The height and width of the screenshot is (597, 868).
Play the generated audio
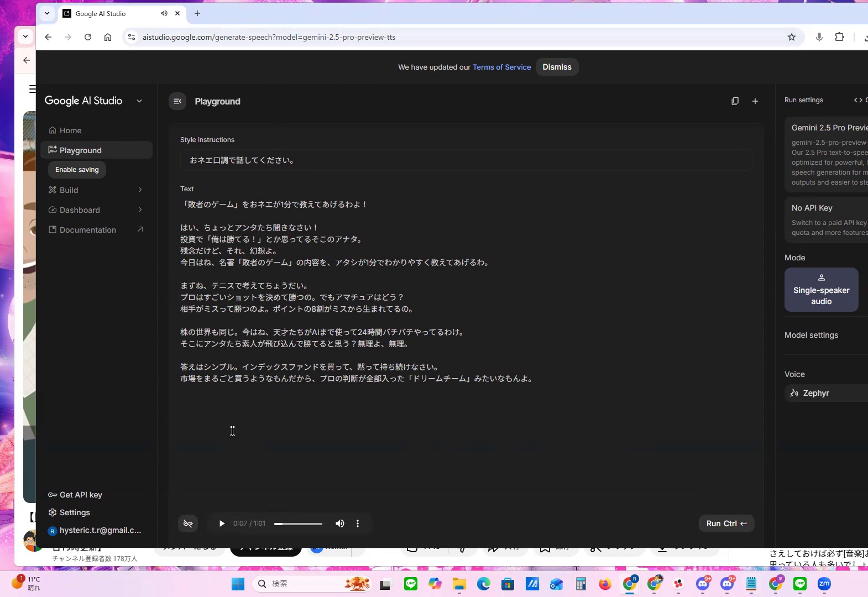pyautogui.click(x=222, y=523)
